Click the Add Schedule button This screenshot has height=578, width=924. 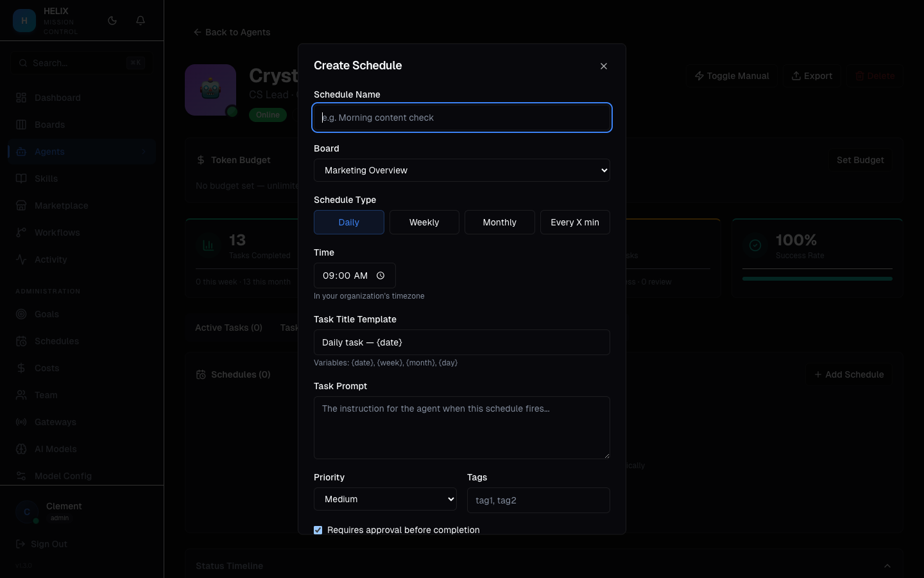(848, 374)
